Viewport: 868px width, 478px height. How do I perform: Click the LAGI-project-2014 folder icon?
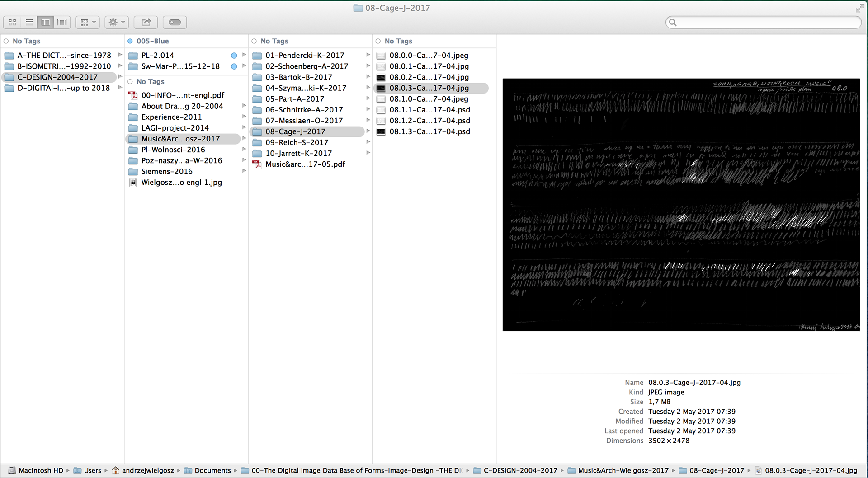[x=133, y=128]
